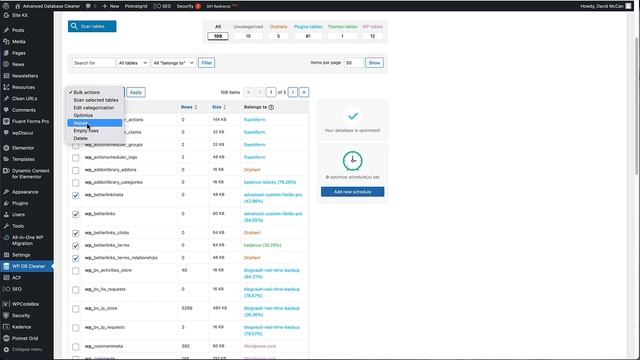This screenshot has height=360, width=640.
Task: Click the Clean URLs icon in sidebar
Action: click(6, 98)
